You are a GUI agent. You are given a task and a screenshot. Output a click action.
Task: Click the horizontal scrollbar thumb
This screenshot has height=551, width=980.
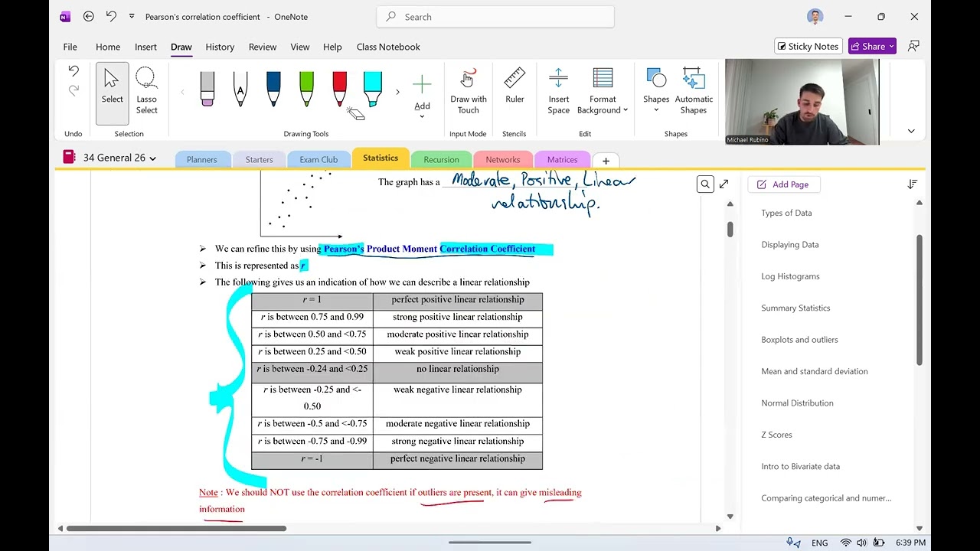coord(176,528)
